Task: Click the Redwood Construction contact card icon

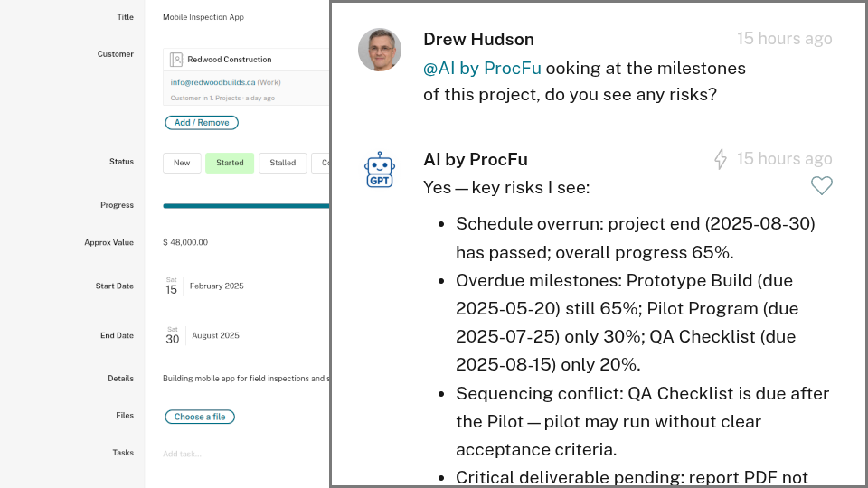Action: click(x=177, y=60)
